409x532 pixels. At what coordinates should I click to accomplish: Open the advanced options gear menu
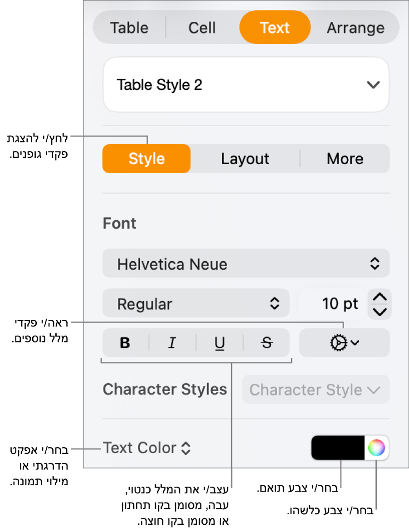click(x=344, y=343)
